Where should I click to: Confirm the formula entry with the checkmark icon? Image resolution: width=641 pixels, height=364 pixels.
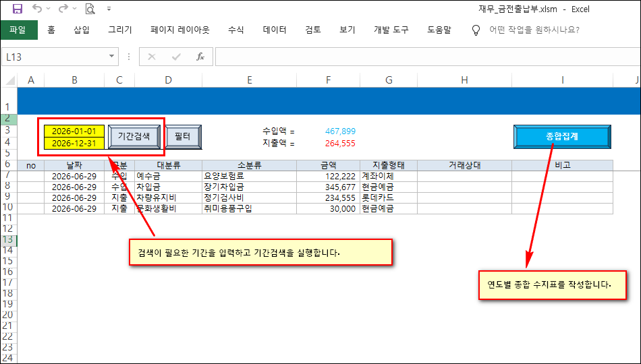176,57
